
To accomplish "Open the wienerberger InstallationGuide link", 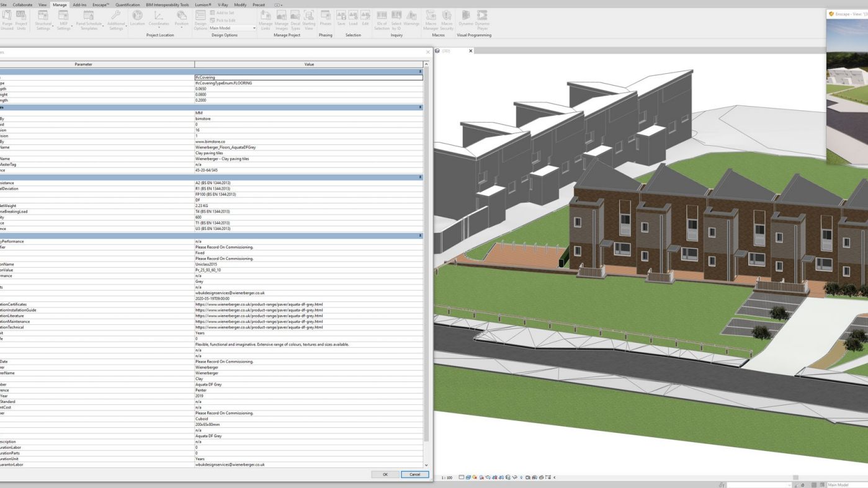I will coord(257,310).
